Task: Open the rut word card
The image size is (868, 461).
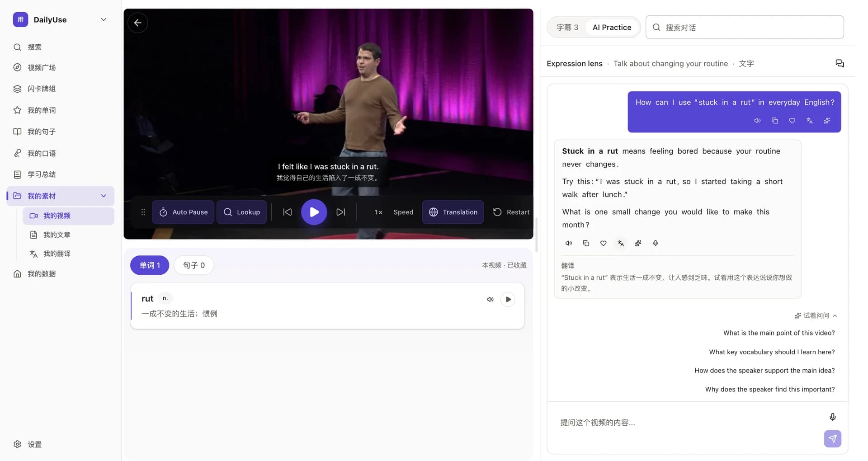Action: pos(327,306)
